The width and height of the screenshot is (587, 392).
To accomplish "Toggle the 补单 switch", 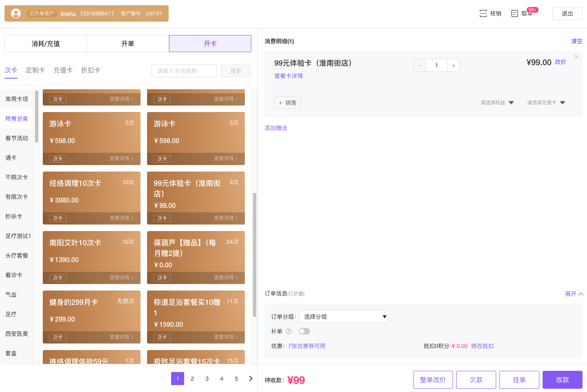I will point(304,331).
